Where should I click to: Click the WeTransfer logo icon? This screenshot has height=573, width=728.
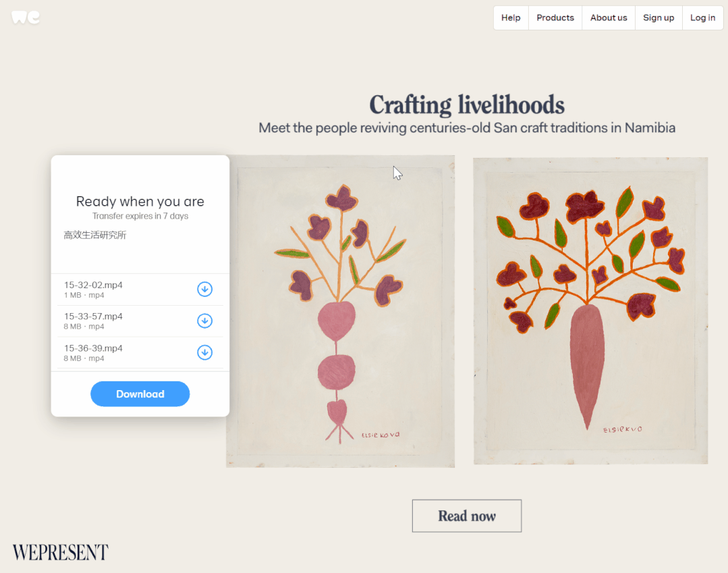pyautogui.click(x=26, y=17)
